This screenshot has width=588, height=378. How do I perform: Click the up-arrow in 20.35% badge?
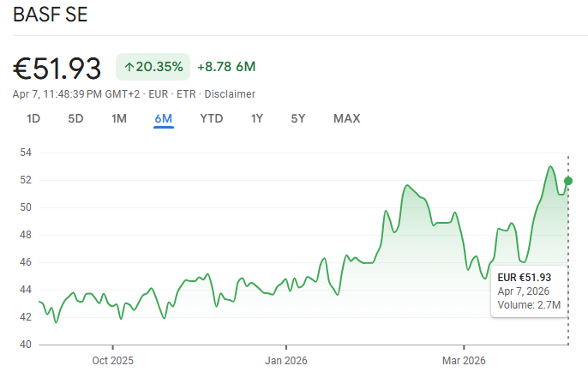point(129,67)
